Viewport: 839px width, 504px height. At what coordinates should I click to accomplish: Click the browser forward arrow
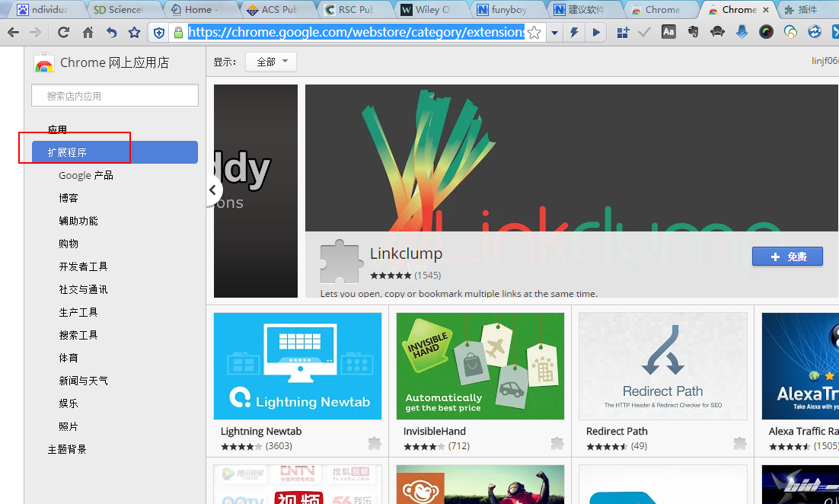tap(35, 33)
